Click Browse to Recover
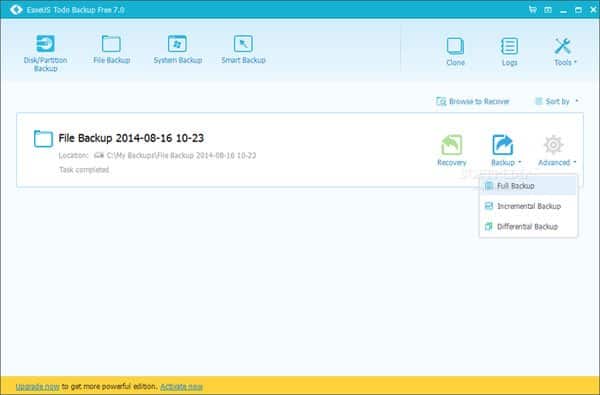600x395 pixels. (x=473, y=101)
